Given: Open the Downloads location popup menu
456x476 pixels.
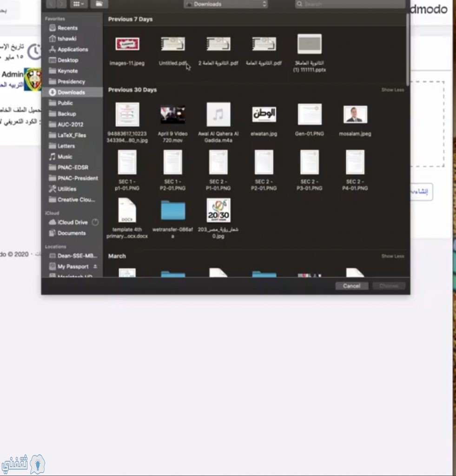Looking at the screenshot, I should pos(225,4).
